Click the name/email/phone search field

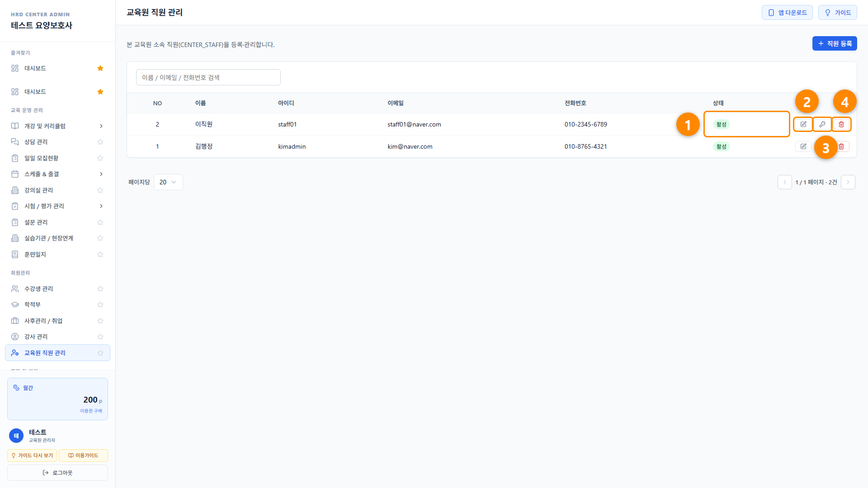(208, 77)
